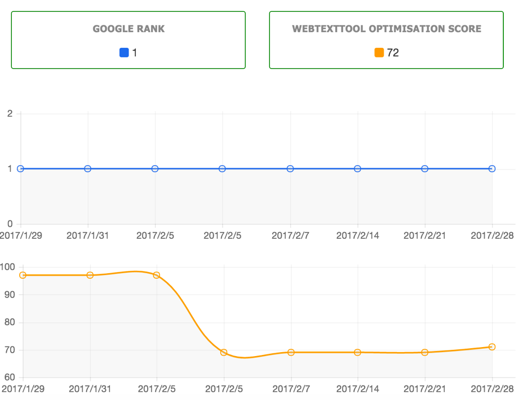The image size is (532, 400).
Task: Select the GOOGLE RANK card heading
Action: (x=128, y=29)
